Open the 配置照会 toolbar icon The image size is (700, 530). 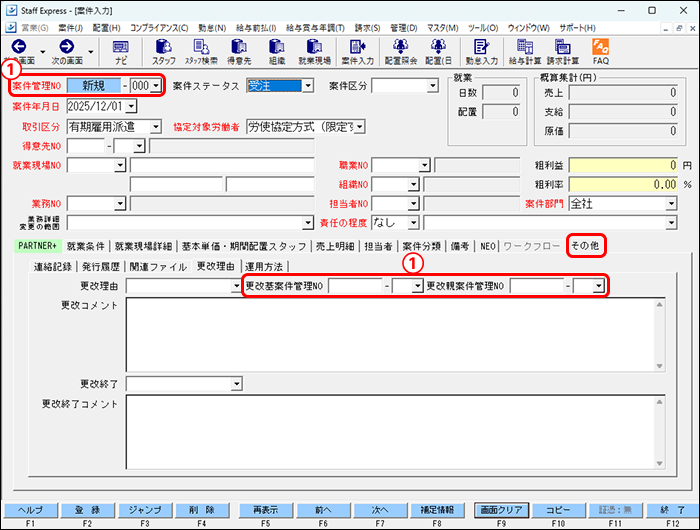pos(400,52)
